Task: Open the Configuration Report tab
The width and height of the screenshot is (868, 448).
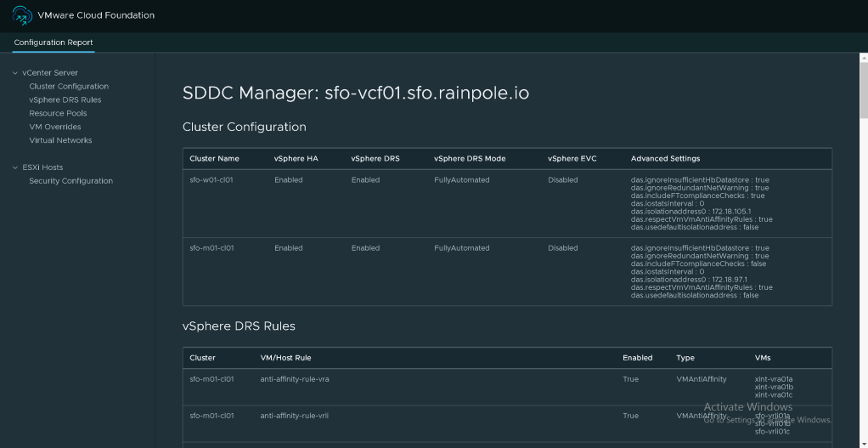Action: [54, 43]
